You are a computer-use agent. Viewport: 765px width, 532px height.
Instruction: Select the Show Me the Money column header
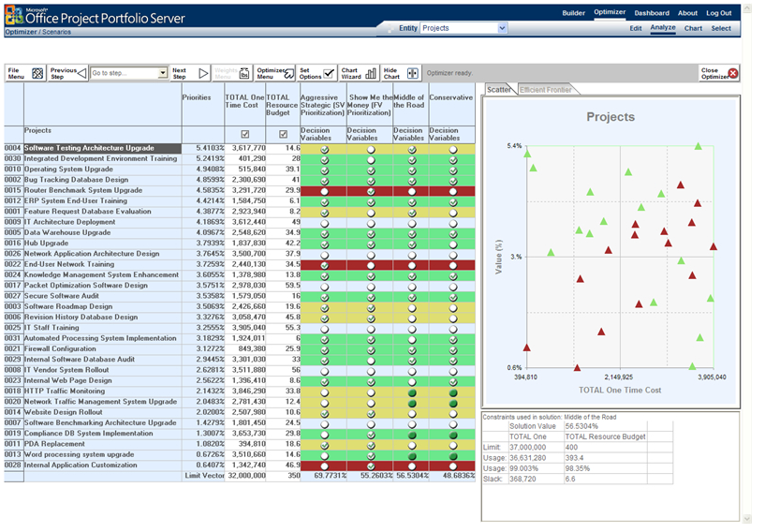369,105
